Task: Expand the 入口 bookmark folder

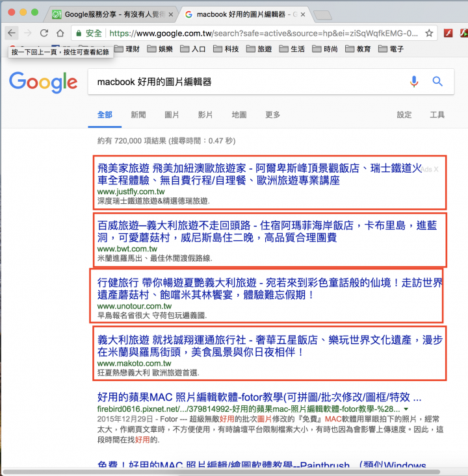Action: (x=193, y=49)
